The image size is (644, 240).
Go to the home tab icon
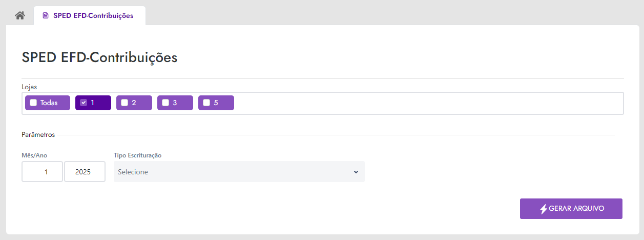tap(20, 15)
